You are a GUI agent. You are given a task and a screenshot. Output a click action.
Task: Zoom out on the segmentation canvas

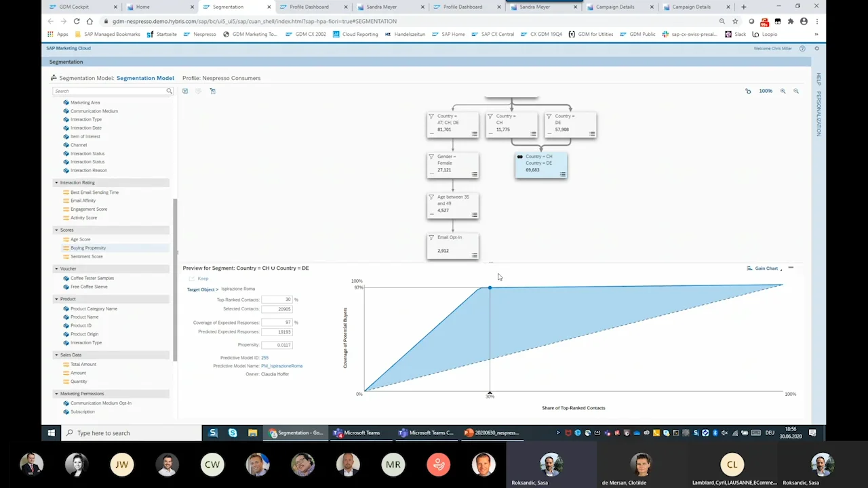click(x=796, y=91)
